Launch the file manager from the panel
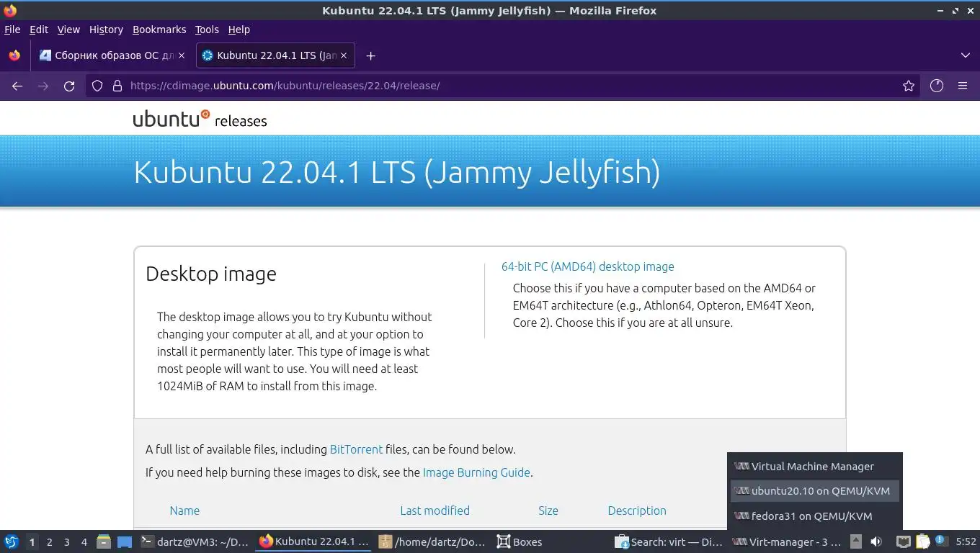This screenshot has height=553, width=980. pyautogui.click(x=104, y=541)
